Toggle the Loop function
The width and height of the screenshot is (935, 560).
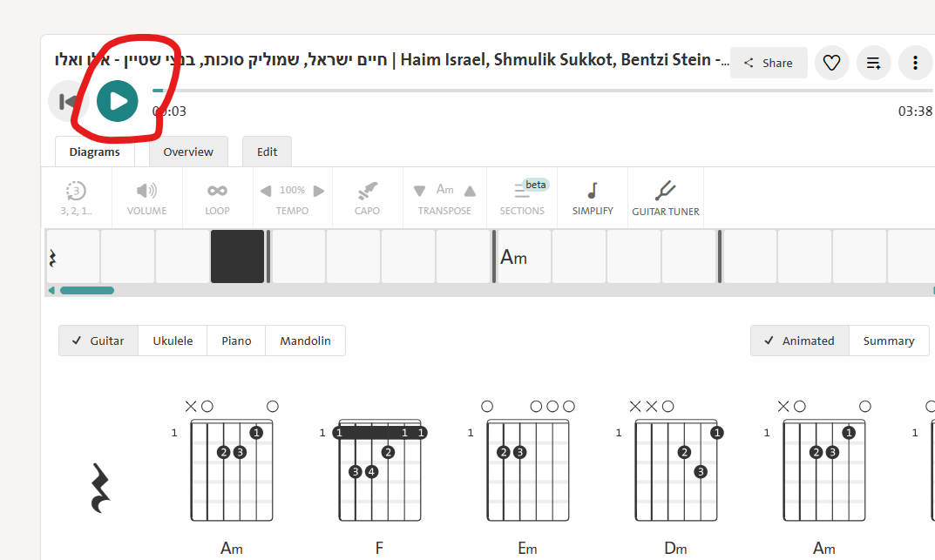[217, 198]
